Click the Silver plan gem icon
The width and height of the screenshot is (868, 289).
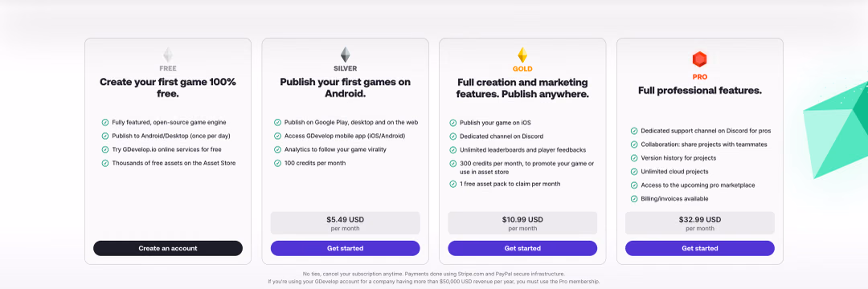click(345, 55)
